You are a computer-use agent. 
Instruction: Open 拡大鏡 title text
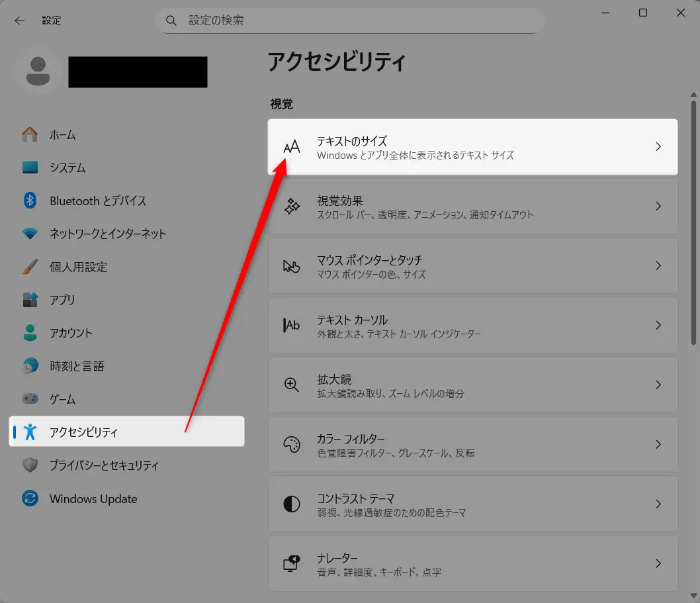coord(334,379)
